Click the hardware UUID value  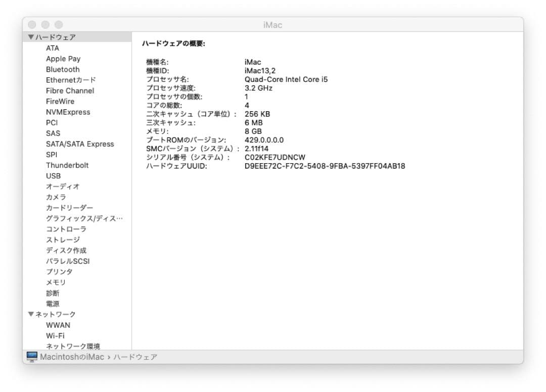(x=325, y=166)
